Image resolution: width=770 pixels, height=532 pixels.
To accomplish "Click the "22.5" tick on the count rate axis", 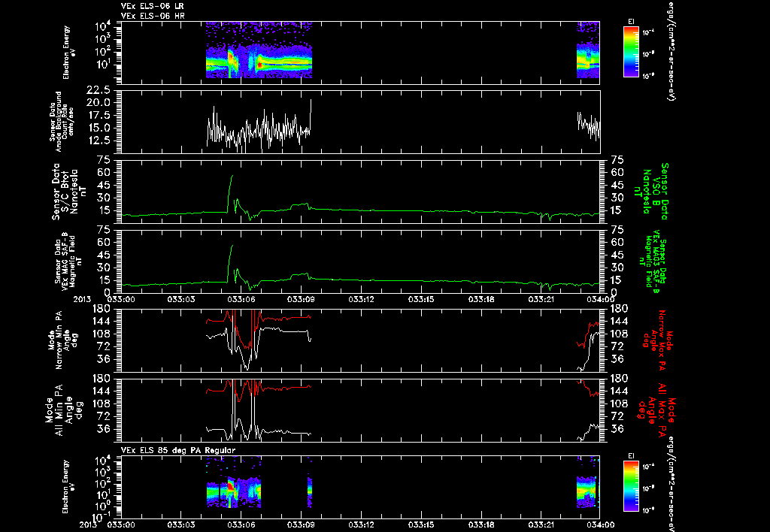I will [x=98, y=90].
